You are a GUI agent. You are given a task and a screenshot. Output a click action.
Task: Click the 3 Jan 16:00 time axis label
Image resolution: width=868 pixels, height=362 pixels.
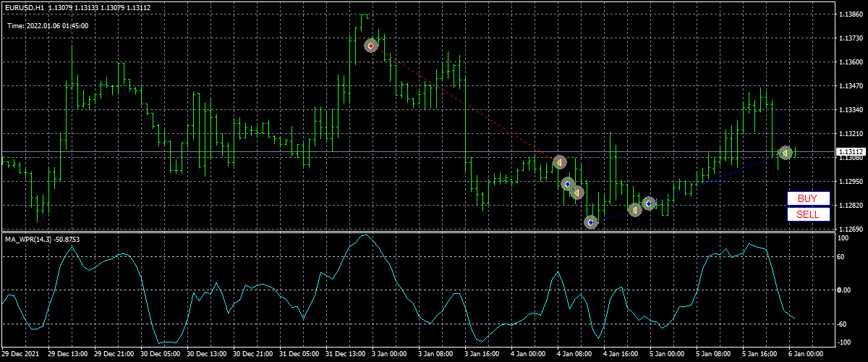[x=482, y=354]
